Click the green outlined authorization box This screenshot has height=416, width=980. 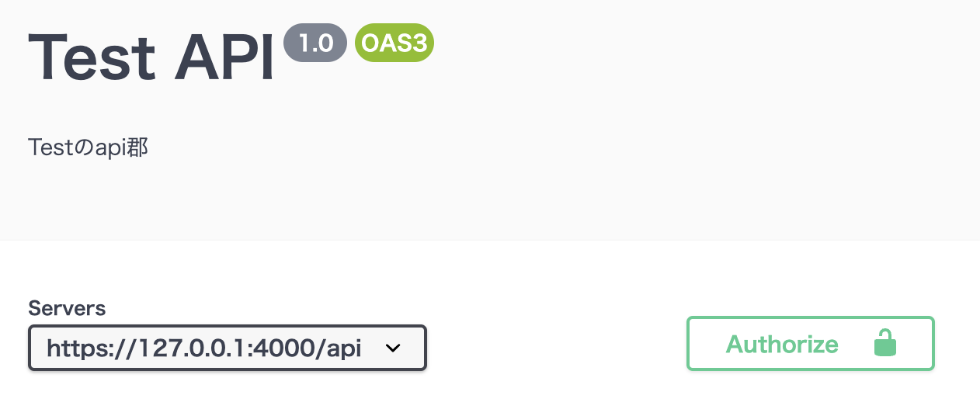pyautogui.click(x=810, y=343)
